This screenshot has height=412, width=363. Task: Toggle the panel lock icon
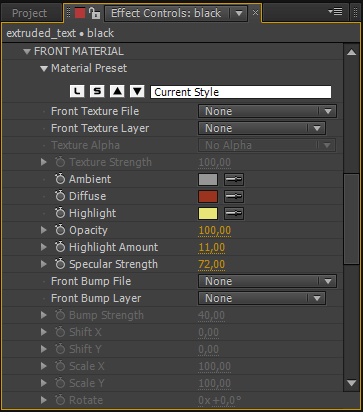click(94, 13)
